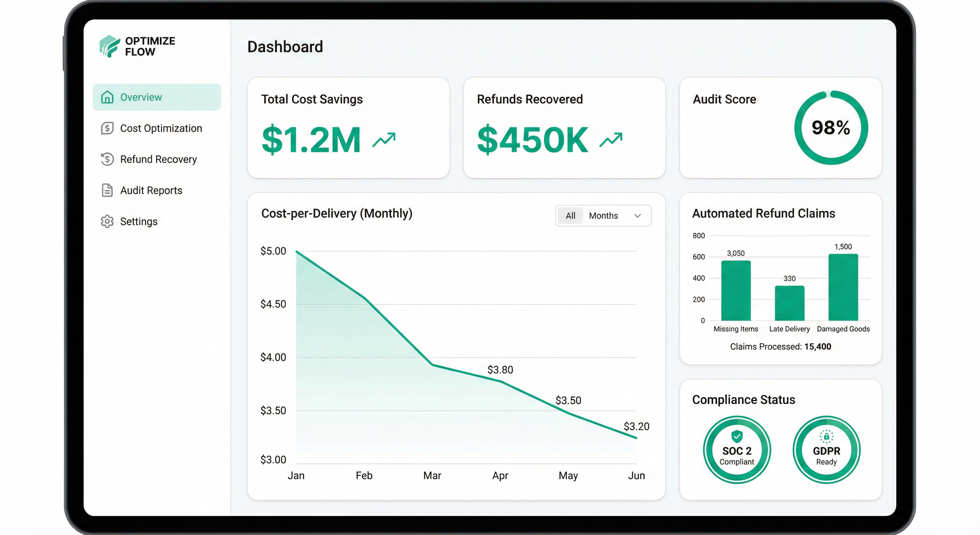Click the $3.20 data label
Viewport: 980px width, 535px height.
pos(637,426)
